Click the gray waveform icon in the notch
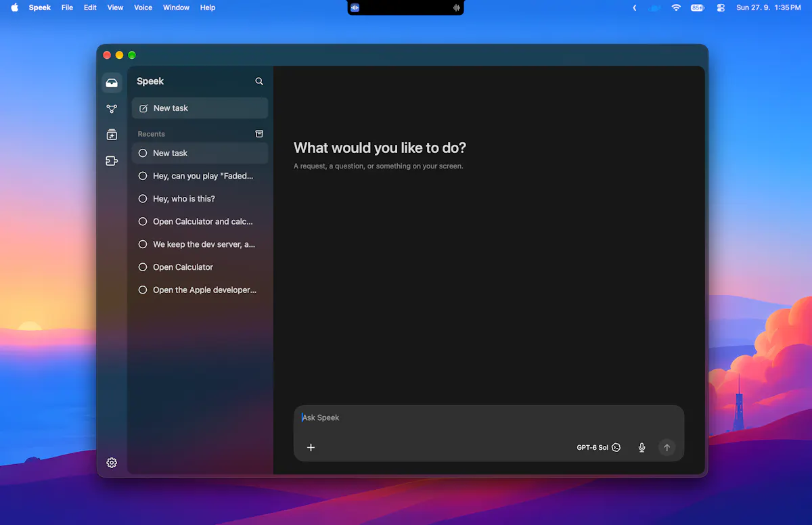 pos(457,7)
